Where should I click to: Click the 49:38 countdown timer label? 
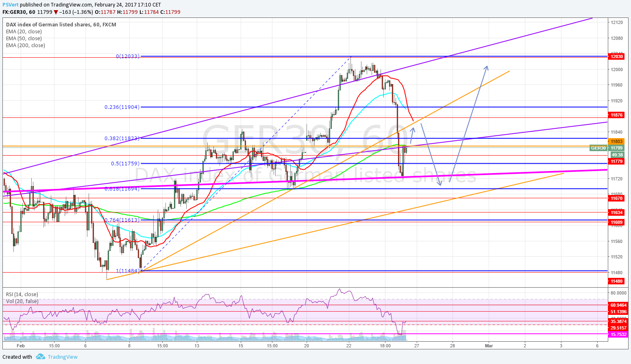point(617,155)
